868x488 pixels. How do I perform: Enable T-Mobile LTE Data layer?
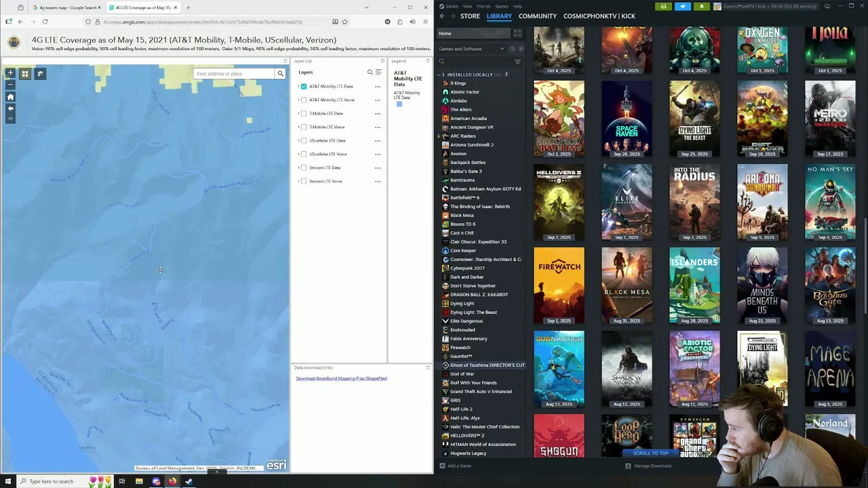304,114
